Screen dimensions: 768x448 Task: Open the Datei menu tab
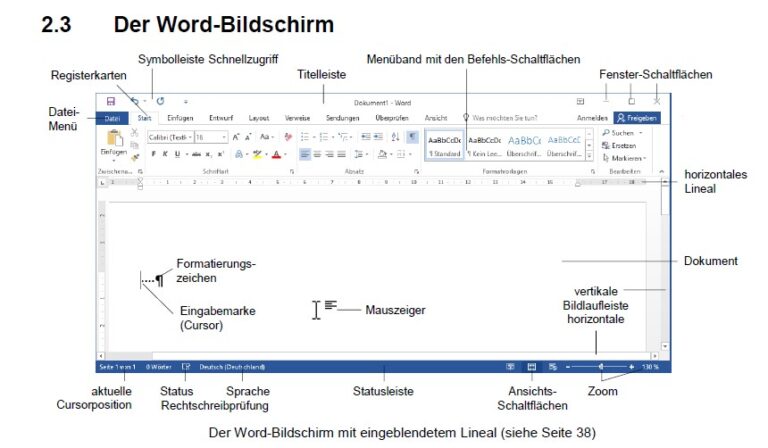[x=112, y=118]
